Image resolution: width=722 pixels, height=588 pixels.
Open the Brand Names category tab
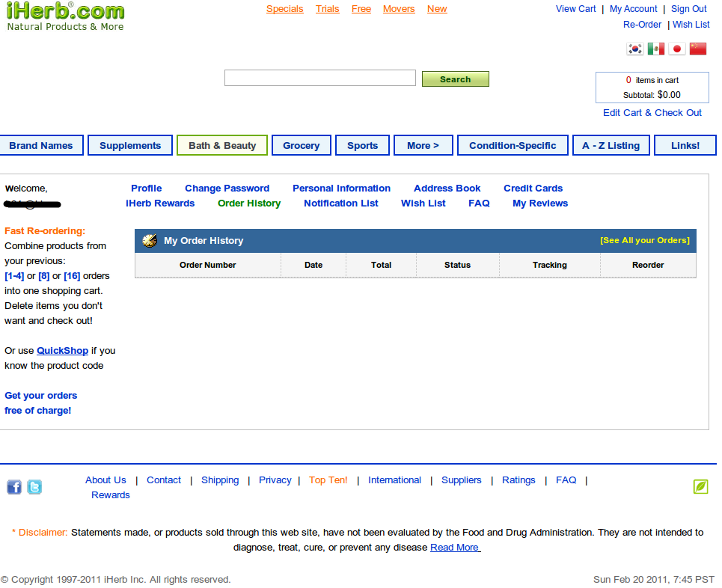41,145
